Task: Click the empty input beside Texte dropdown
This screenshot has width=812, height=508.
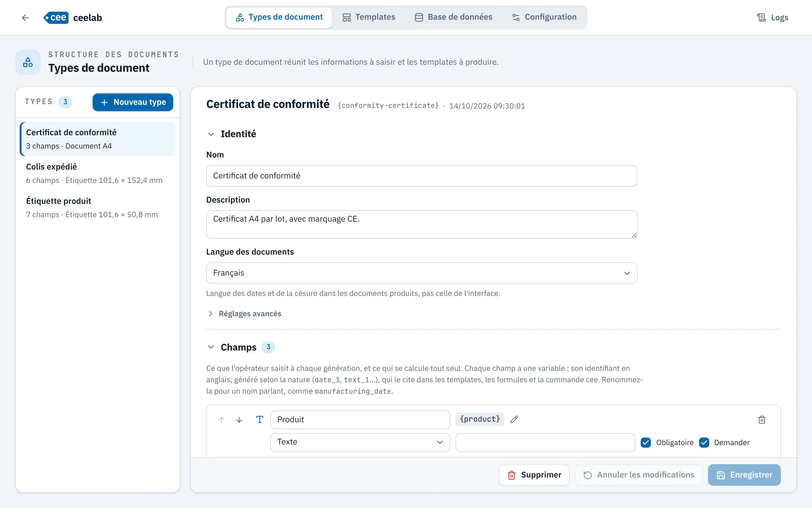Action: coord(545,442)
